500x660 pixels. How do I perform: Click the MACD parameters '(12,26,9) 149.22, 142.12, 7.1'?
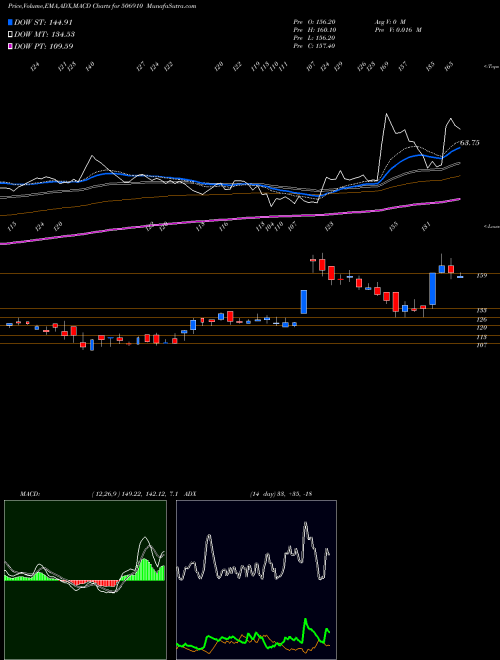click(x=136, y=494)
